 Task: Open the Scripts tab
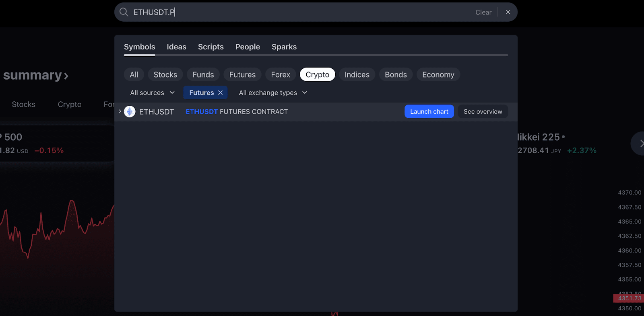point(211,47)
